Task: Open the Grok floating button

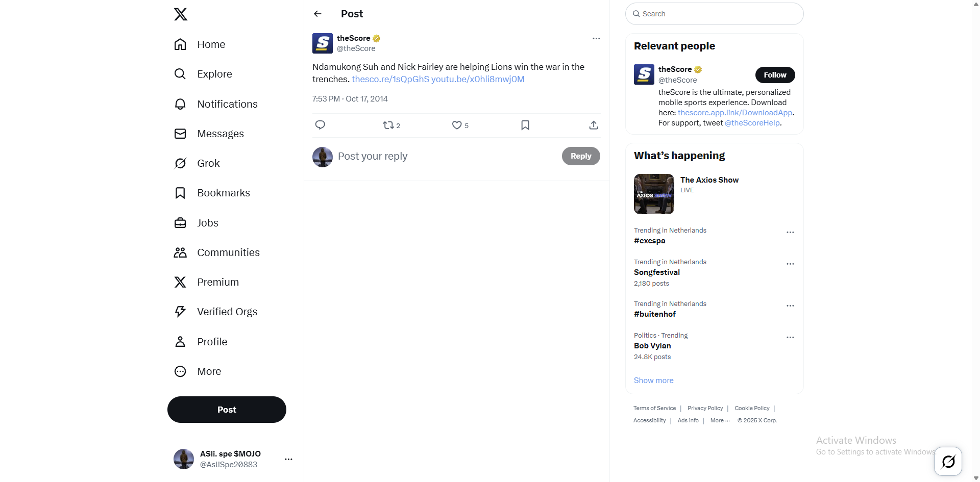Action: 948,462
